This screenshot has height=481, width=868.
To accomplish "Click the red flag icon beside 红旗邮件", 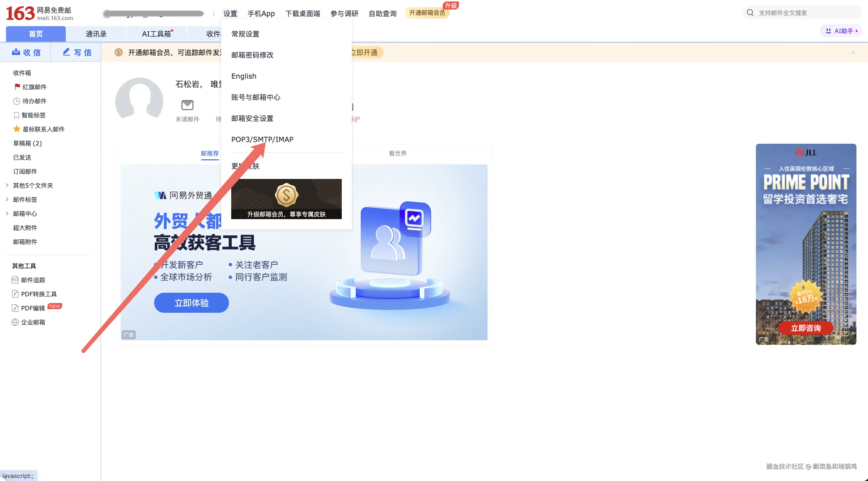I will click(17, 87).
